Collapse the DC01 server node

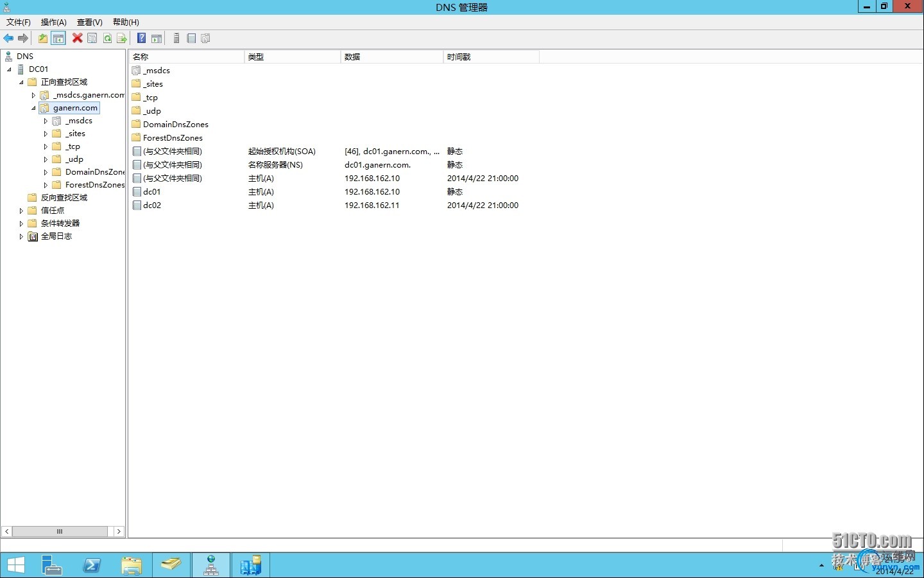pos(9,69)
